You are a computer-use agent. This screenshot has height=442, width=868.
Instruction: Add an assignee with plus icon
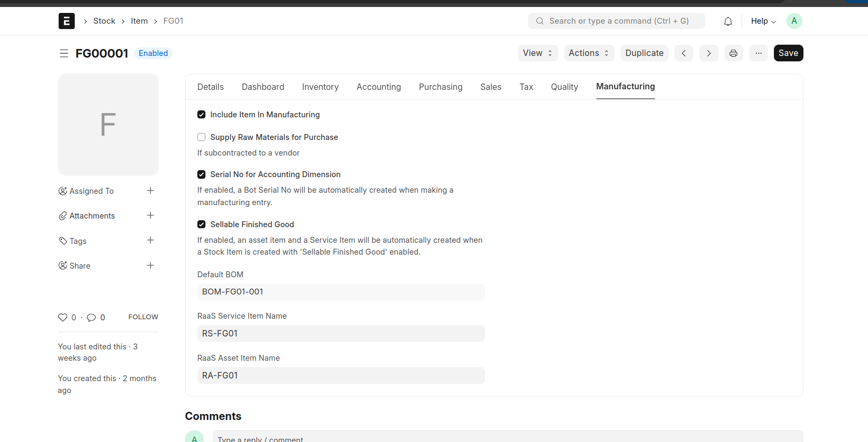click(x=151, y=191)
